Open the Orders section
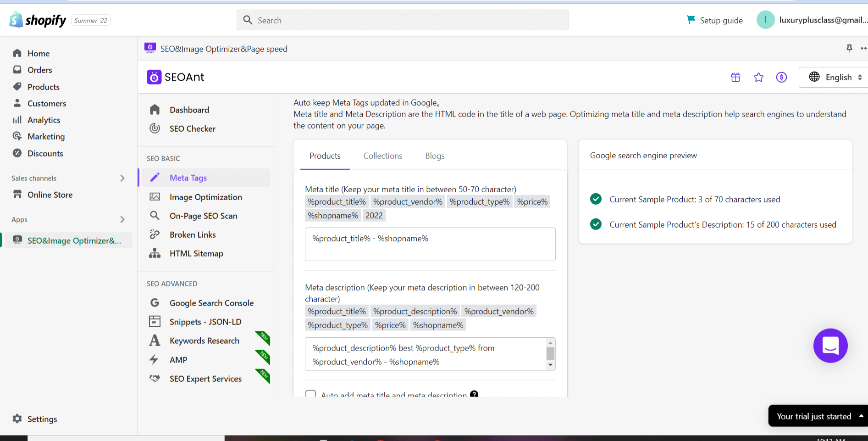Screen dimensions: 868x441 (39, 70)
